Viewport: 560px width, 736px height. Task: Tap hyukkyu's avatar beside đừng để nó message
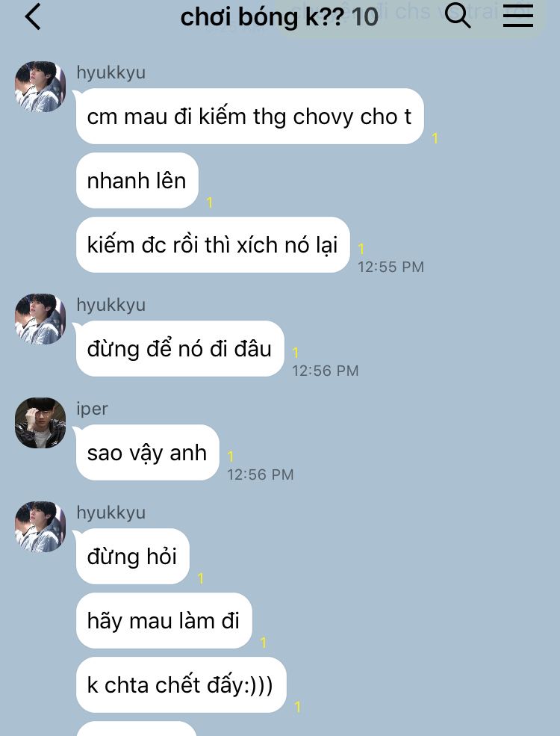pos(40,319)
